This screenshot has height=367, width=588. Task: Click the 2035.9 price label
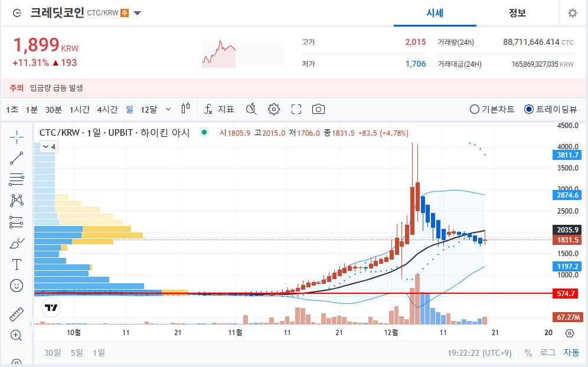567,230
